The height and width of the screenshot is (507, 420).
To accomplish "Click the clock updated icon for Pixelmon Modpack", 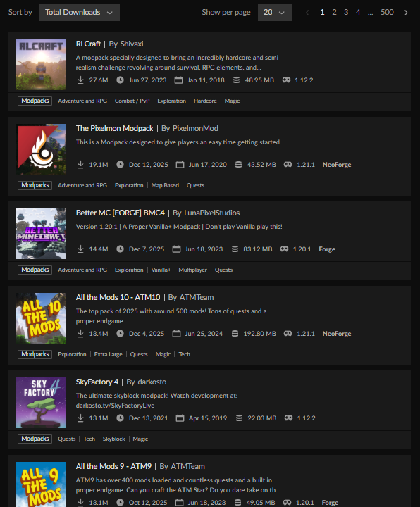I will [x=120, y=165].
